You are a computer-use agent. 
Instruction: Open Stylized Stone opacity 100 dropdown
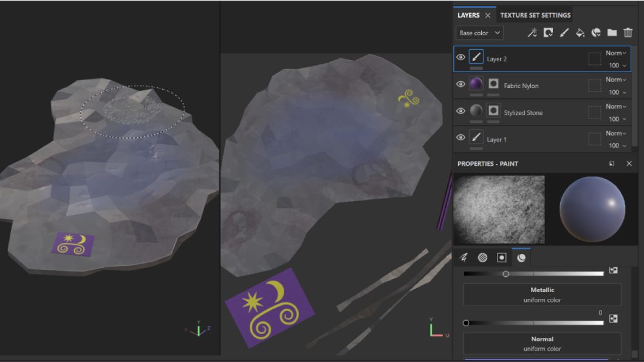point(617,119)
